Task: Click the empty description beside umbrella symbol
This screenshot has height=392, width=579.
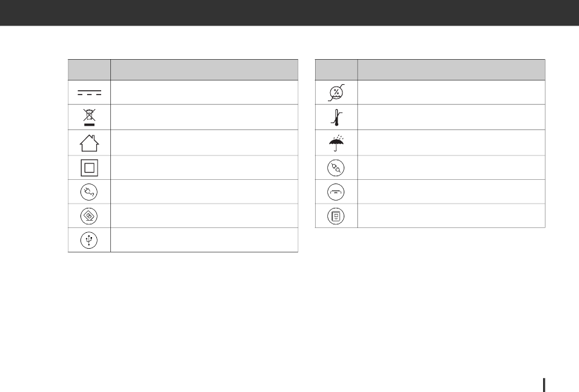Action: click(451, 143)
